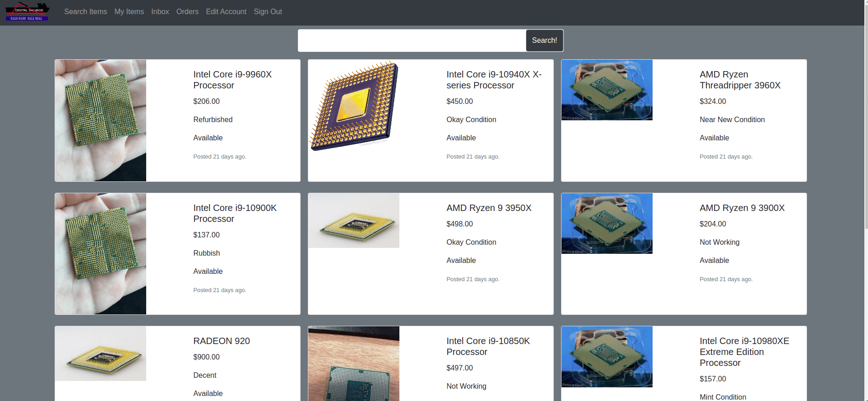
Task: Select the AMD Ryzen 9 3950X title
Action: point(489,208)
